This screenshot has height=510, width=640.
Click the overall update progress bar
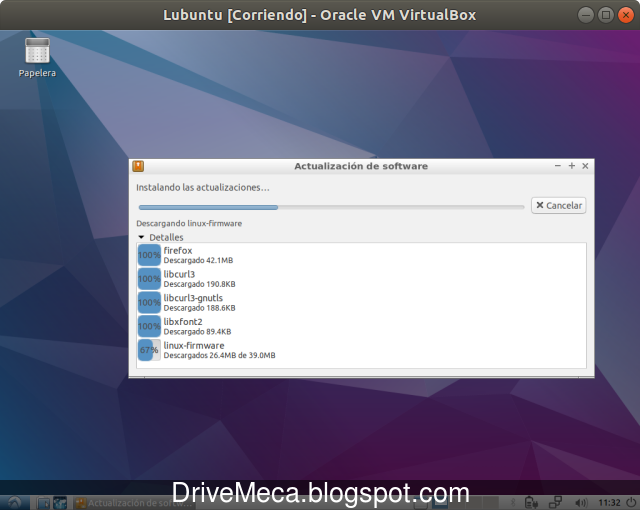pos(331,207)
